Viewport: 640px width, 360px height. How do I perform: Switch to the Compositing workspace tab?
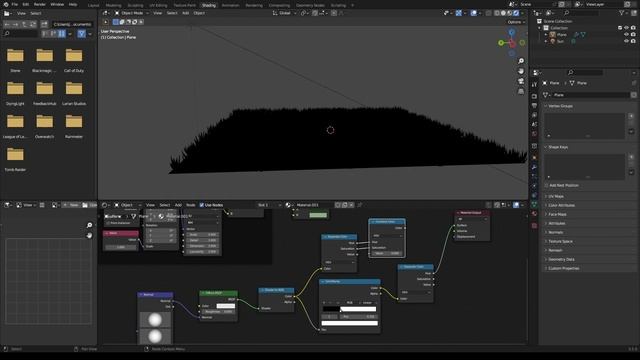(x=279, y=5)
